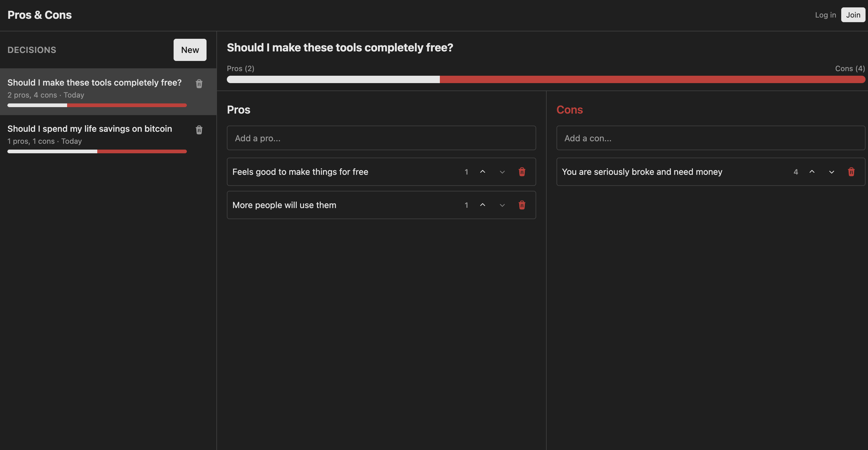Remove the 'Feels good to make things' pro
The image size is (868, 450).
click(522, 172)
